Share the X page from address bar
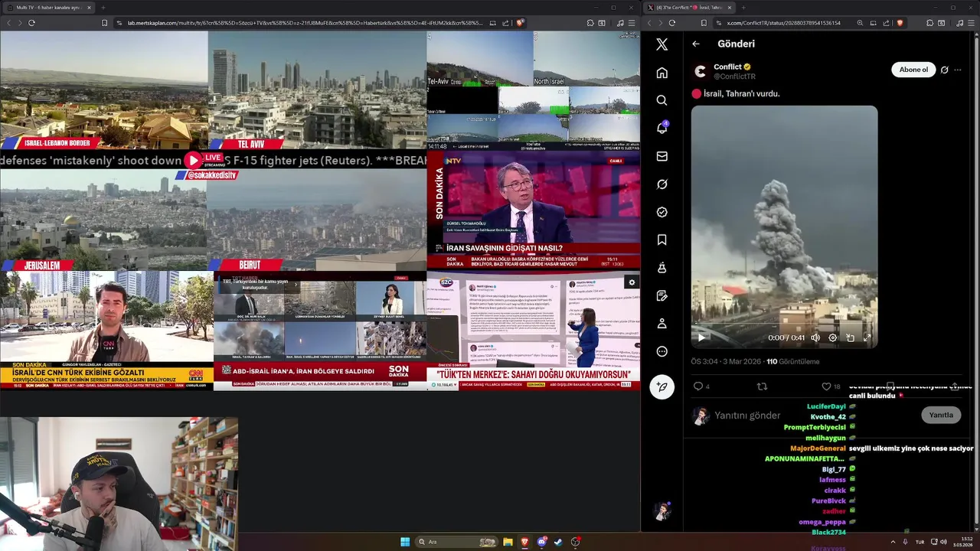The image size is (980, 551). (886, 23)
